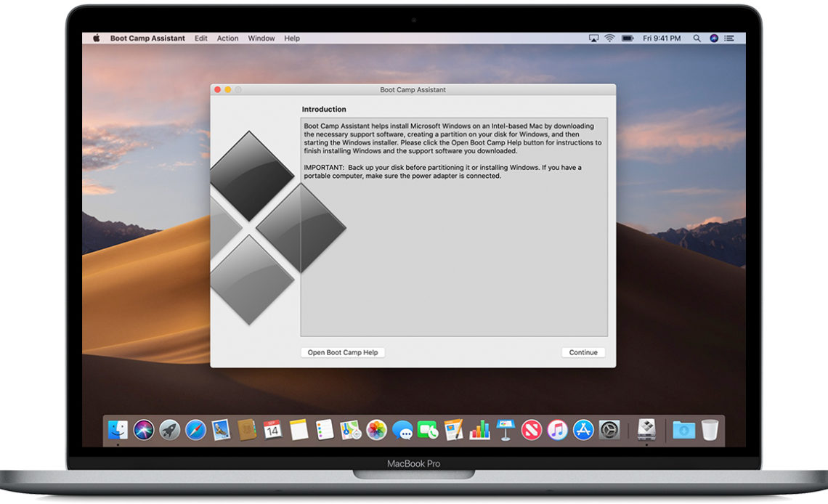Screen dimensions: 828x504
Task: Open Contacts book icon in Dock
Action: pyautogui.click(x=247, y=430)
